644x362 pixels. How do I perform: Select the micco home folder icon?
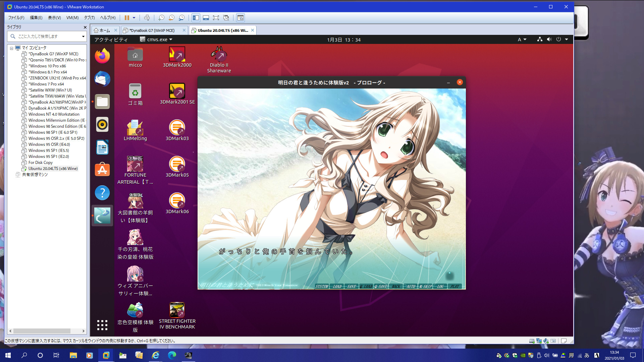point(135,57)
